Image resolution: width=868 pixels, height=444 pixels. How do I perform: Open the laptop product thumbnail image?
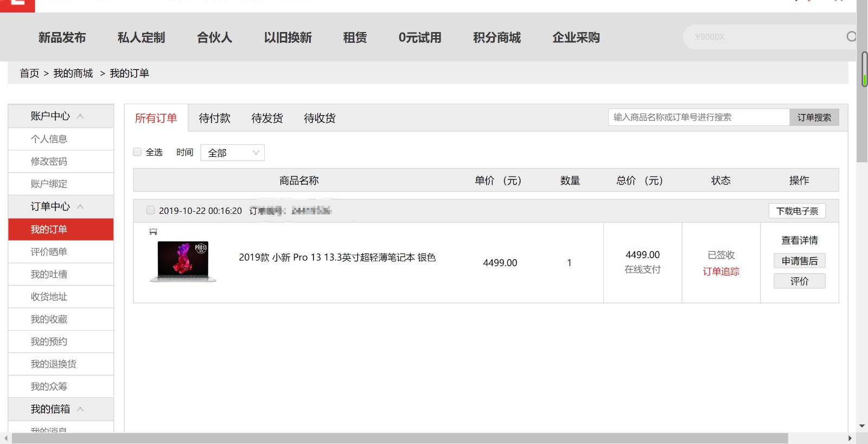point(183,262)
